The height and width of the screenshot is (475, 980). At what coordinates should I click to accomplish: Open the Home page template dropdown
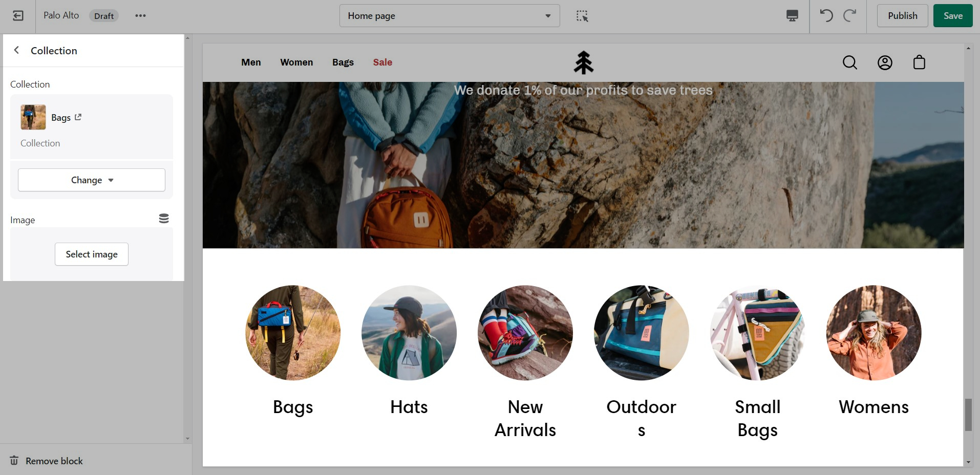[x=449, y=16]
